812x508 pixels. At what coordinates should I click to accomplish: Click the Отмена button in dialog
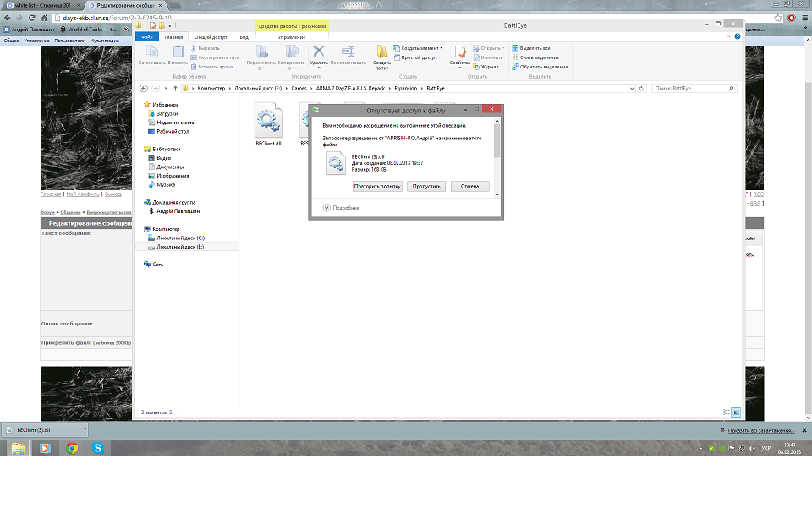[469, 186]
